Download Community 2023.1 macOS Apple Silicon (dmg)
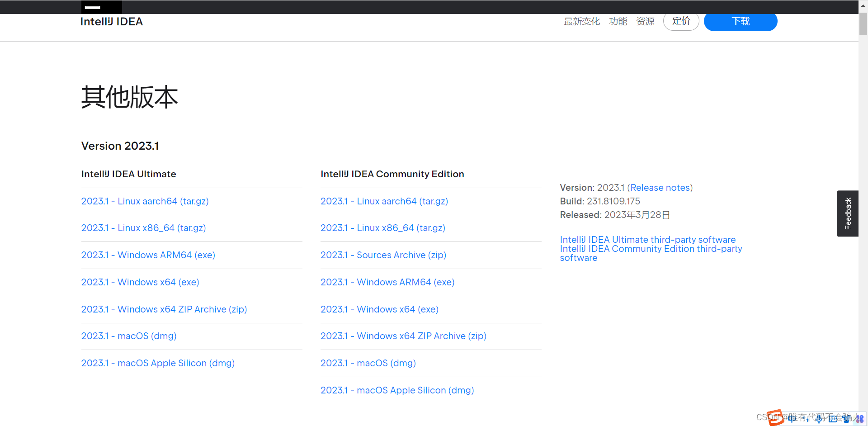This screenshot has width=868, height=426. [x=397, y=390]
